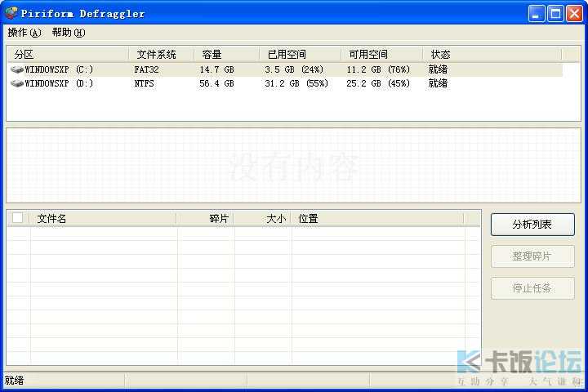Sort file list by 文件名 column
Viewport: 588px width, 392px height.
tap(102, 219)
